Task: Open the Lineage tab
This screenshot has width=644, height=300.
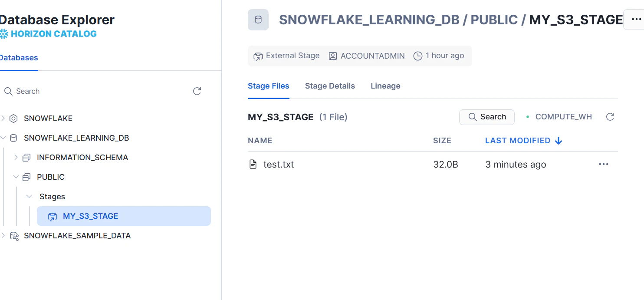Action: pyautogui.click(x=385, y=86)
